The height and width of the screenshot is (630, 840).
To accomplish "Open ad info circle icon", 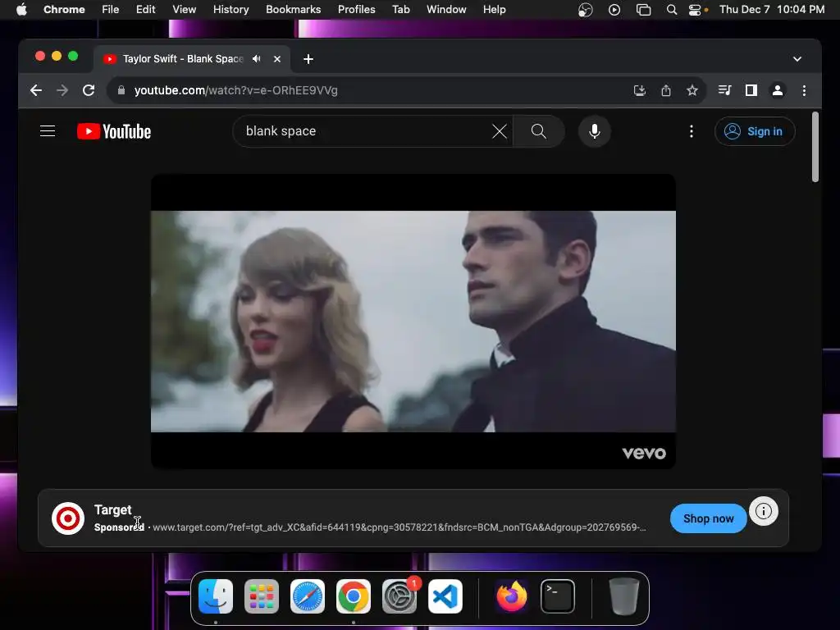I will [764, 511].
